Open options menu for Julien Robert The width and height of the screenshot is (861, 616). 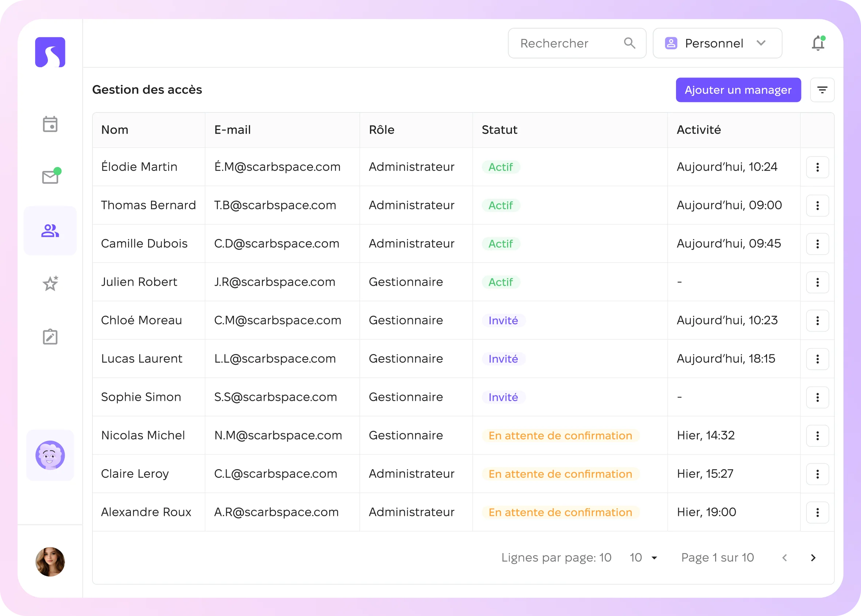tap(817, 282)
